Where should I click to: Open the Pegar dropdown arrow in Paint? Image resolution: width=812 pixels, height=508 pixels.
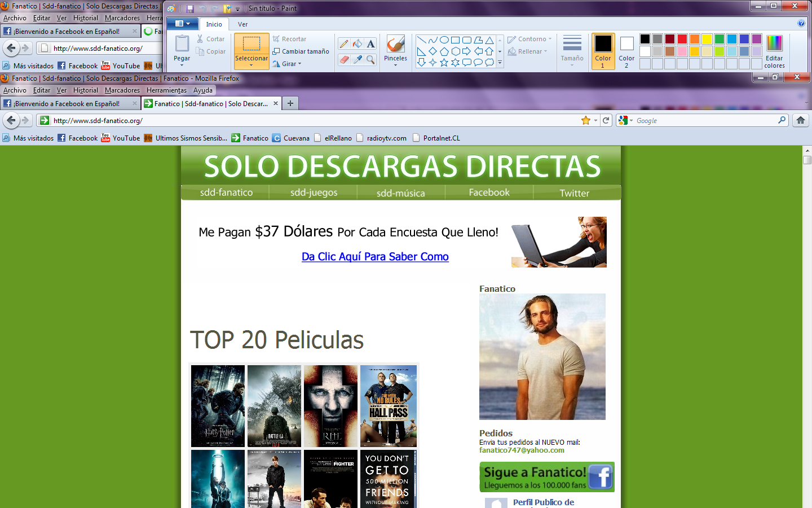pyautogui.click(x=182, y=65)
